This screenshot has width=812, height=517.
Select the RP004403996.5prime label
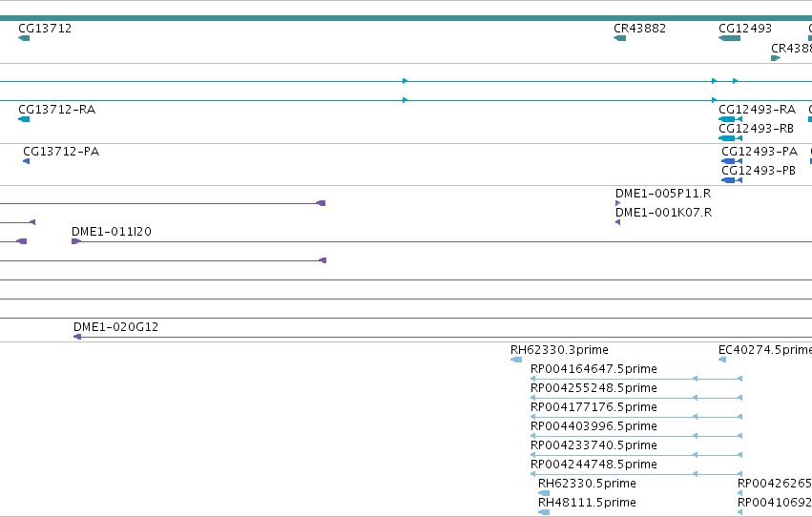pos(594,426)
